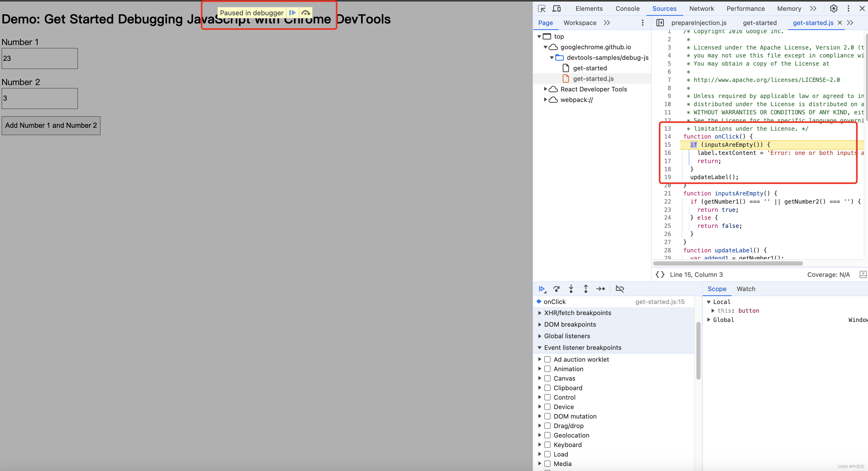
Task: Click the breakpoints pane vertical scrollbar
Action: (x=698, y=351)
